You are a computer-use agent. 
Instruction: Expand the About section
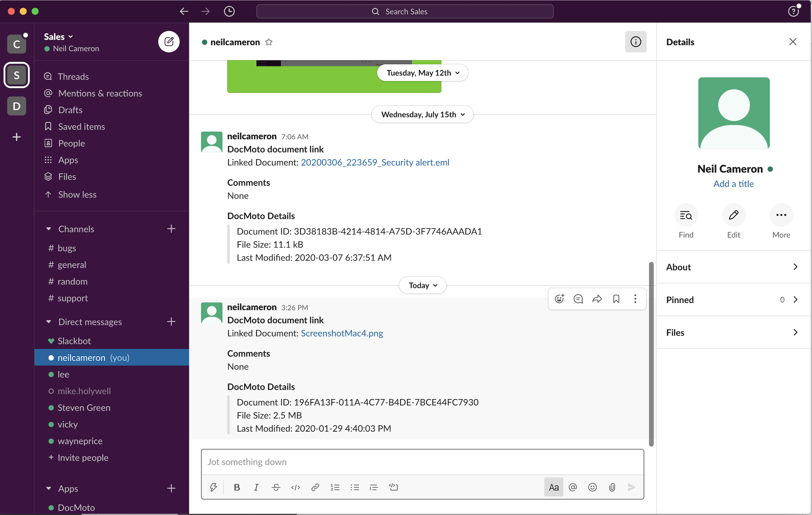[x=734, y=267]
